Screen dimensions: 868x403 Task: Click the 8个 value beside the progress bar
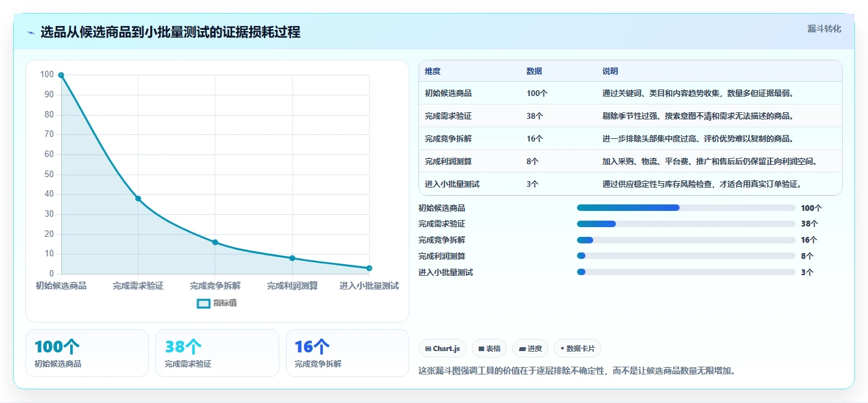pos(807,256)
